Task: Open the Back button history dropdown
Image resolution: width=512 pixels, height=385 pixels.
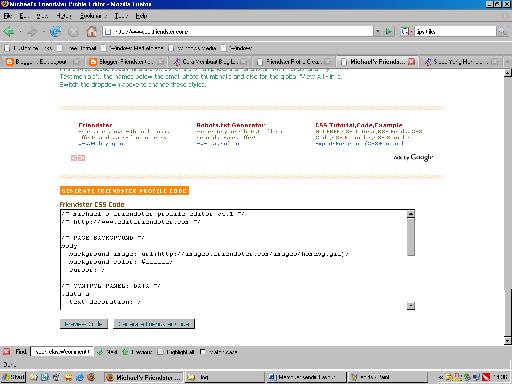Action: [20, 32]
